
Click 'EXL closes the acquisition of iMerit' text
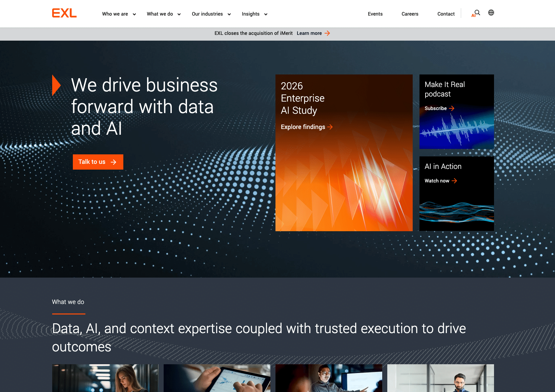[x=253, y=33]
